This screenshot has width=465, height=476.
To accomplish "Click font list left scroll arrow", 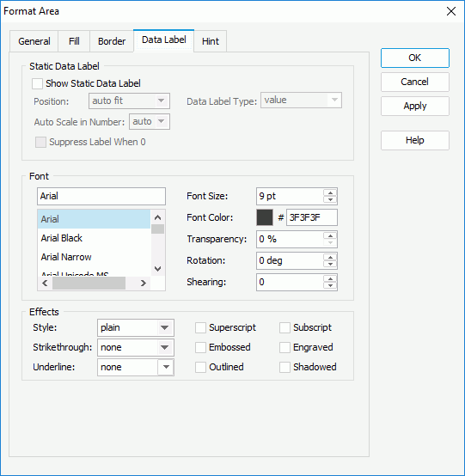I will (45, 284).
